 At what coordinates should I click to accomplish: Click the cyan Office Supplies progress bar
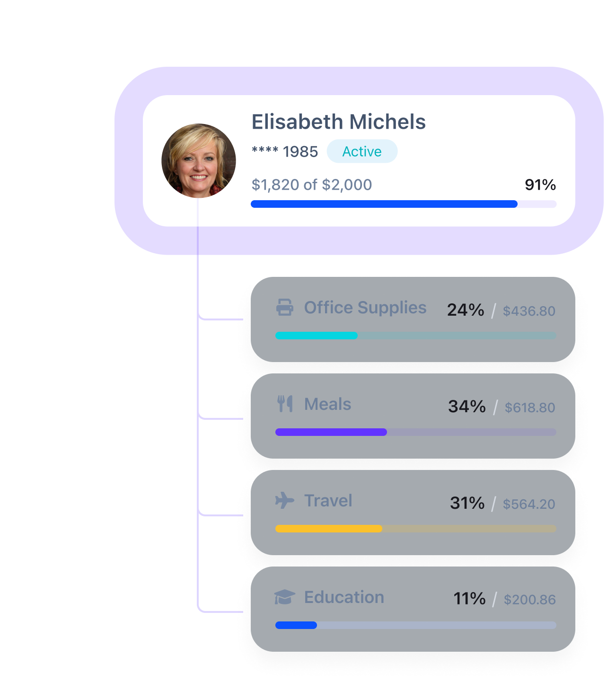316,336
